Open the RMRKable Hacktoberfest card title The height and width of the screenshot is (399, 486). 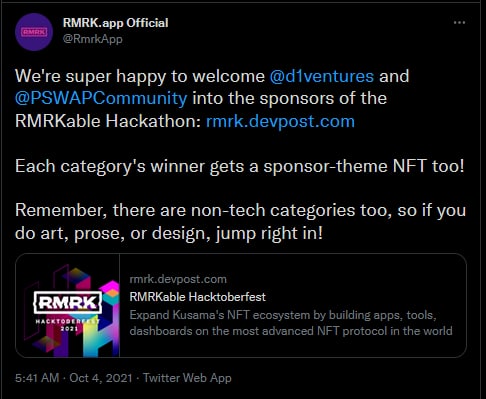197,297
